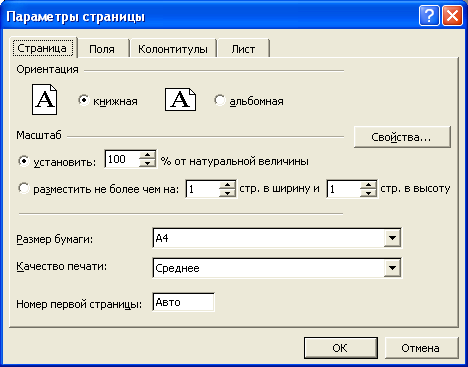Screen dimensions: 468x367
Task: Switch to the Поля tab
Action: (102, 49)
